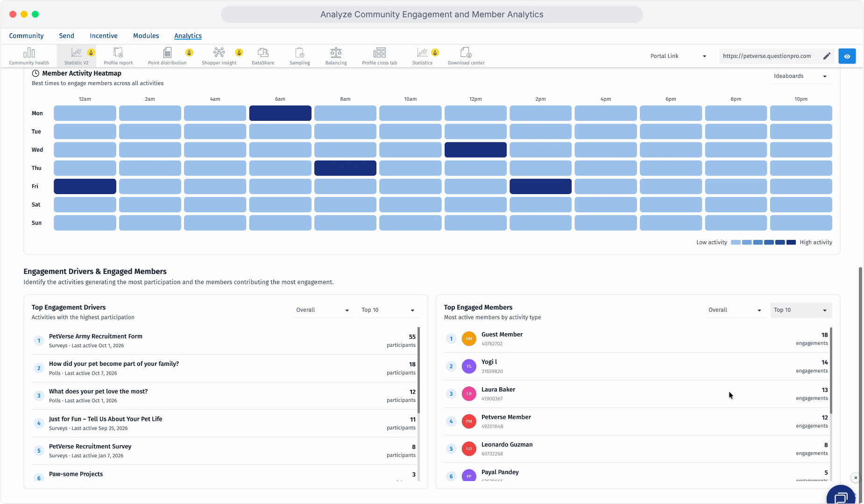
Task: Open Download center
Action: point(466,56)
